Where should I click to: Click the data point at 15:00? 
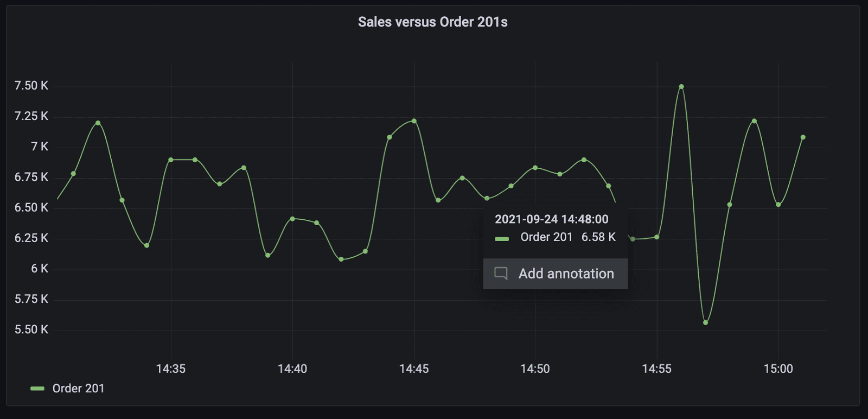[778, 205]
